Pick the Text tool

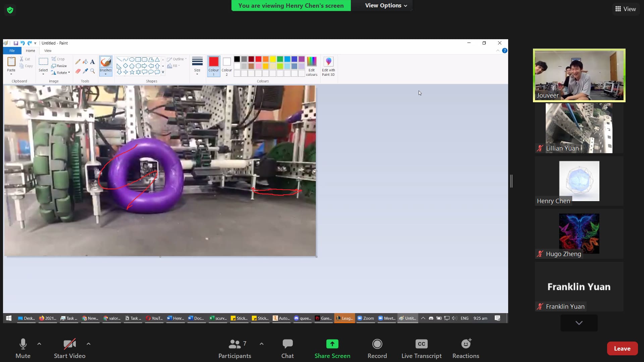[93, 62]
